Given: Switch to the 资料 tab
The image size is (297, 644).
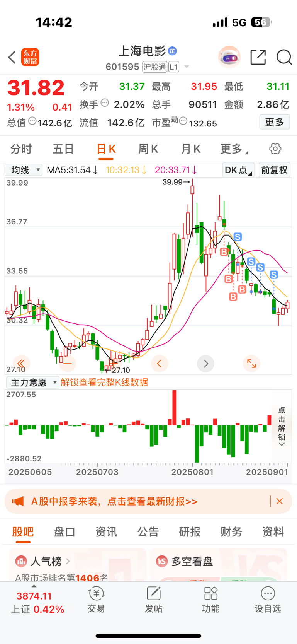Looking at the screenshot, I should point(273,532).
